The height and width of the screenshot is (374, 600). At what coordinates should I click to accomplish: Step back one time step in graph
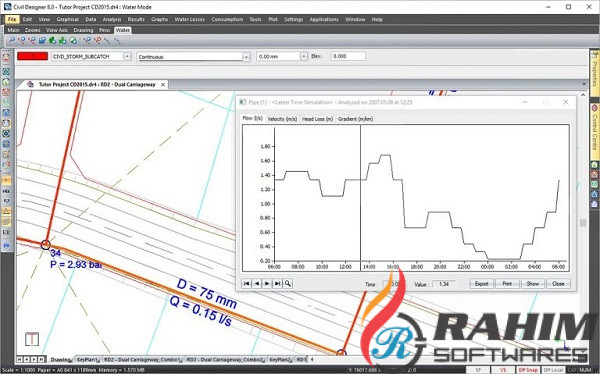point(257,283)
